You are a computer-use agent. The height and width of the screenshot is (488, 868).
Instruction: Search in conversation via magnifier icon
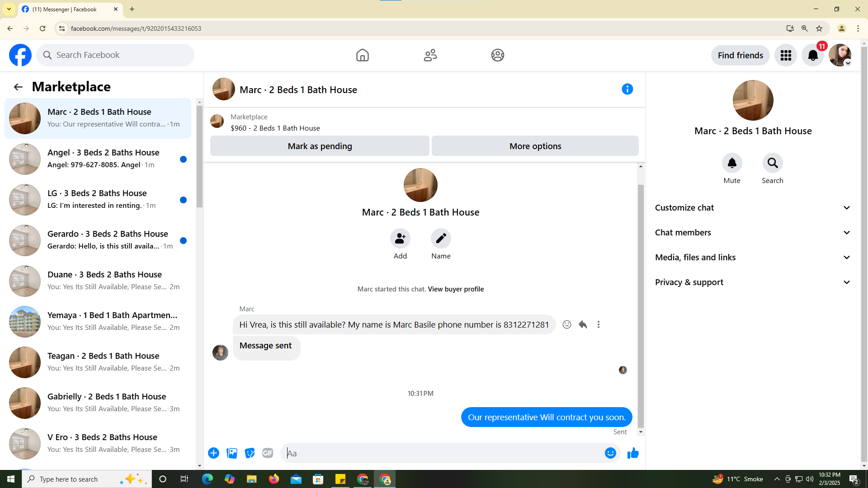[772, 163]
